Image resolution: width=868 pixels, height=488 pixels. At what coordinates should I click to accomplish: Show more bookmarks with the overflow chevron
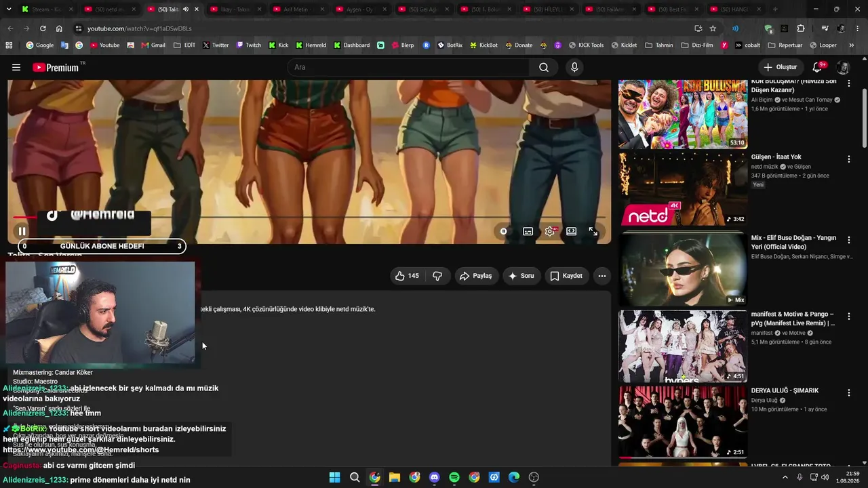(x=852, y=45)
